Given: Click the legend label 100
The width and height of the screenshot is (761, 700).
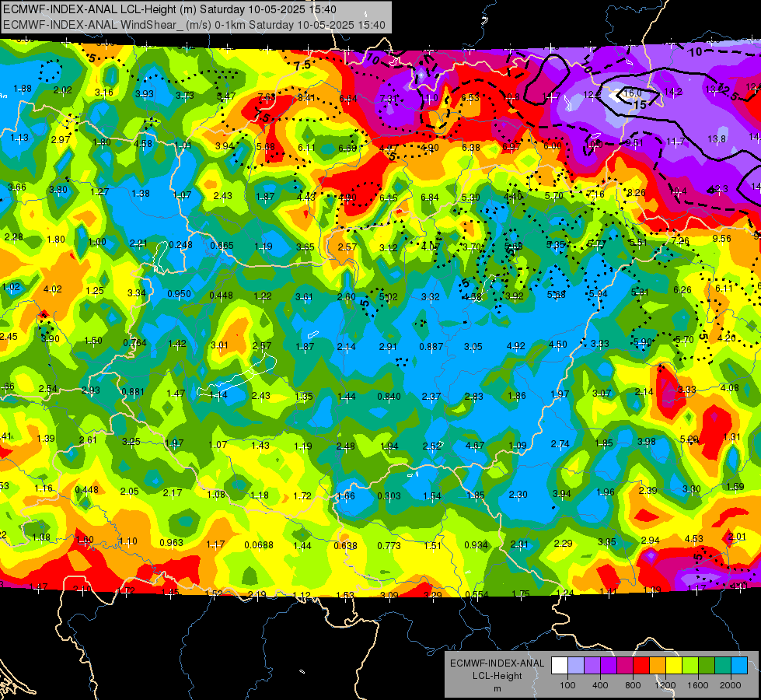Looking at the screenshot, I should click(x=567, y=685).
